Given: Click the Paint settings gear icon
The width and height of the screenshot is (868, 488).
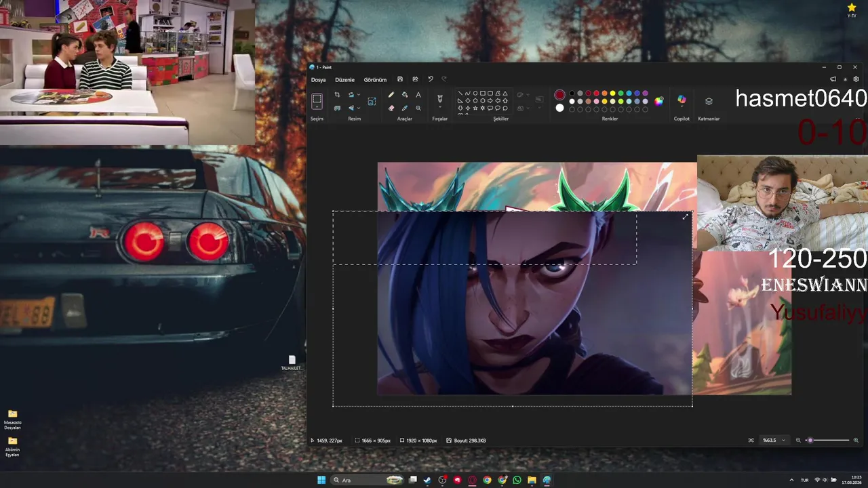Looking at the screenshot, I should click(856, 79).
